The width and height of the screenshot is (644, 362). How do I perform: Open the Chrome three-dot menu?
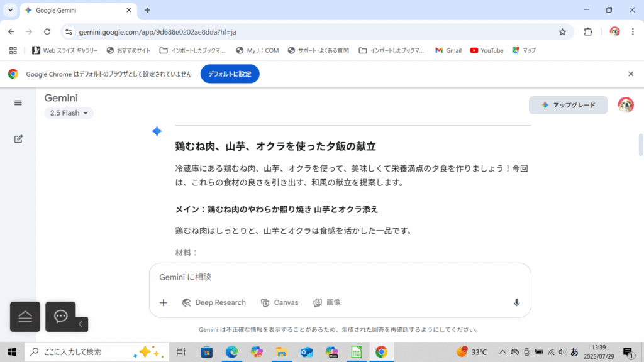[633, 31]
